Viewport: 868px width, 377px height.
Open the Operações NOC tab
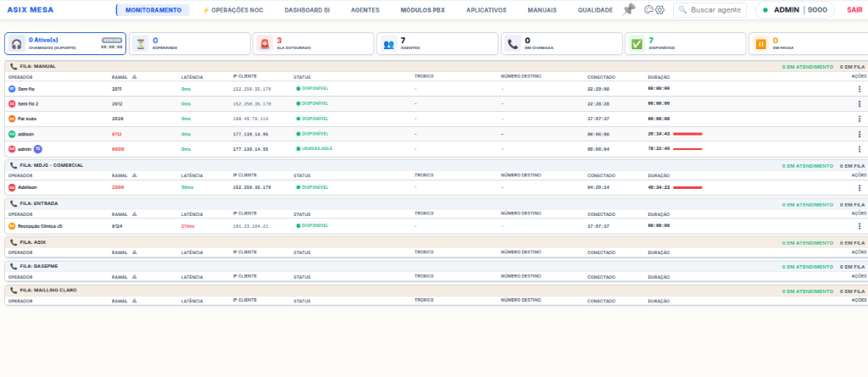235,10
